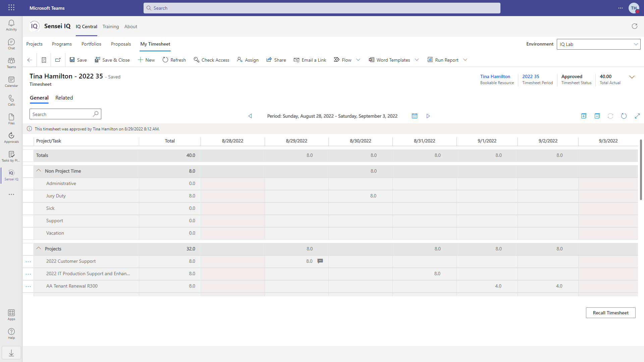Click the Share command

point(276,60)
